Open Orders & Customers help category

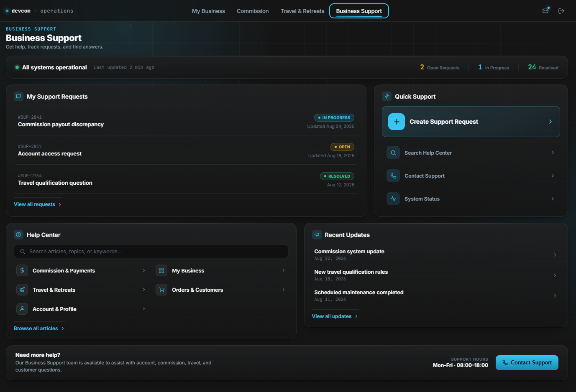(x=221, y=290)
